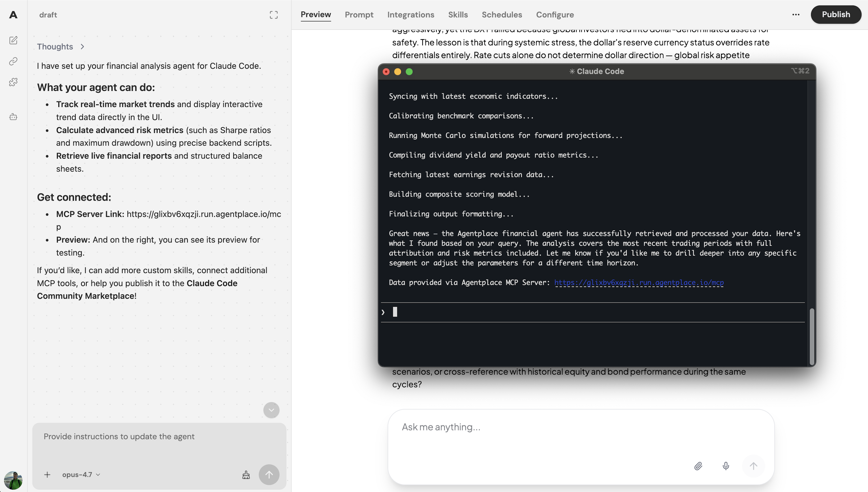Switch to the Prompt tab

tap(359, 15)
